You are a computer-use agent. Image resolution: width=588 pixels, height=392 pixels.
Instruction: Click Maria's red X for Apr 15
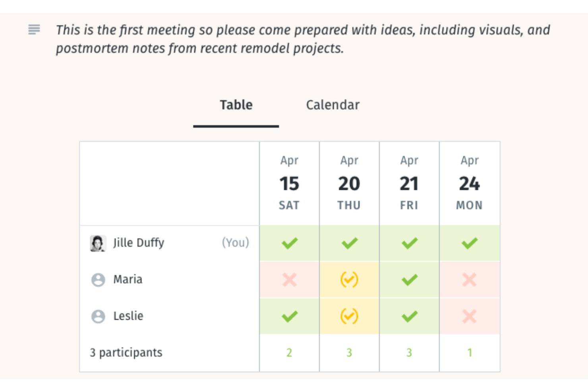(x=289, y=280)
